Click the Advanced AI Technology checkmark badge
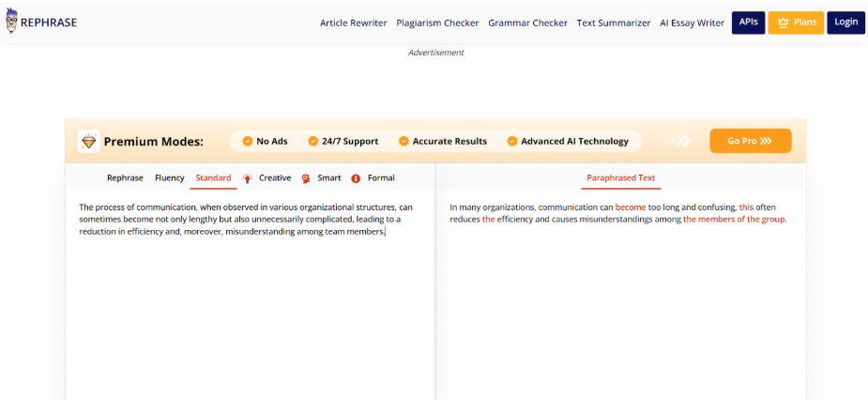The width and height of the screenshot is (868, 400). pyautogui.click(x=512, y=142)
